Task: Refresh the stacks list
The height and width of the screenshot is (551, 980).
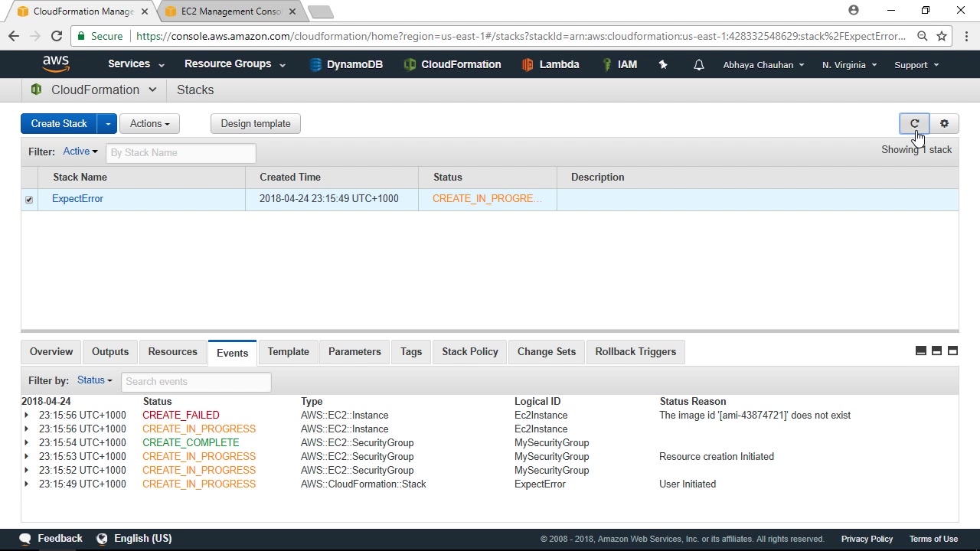Action: click(x=914, y=123)
